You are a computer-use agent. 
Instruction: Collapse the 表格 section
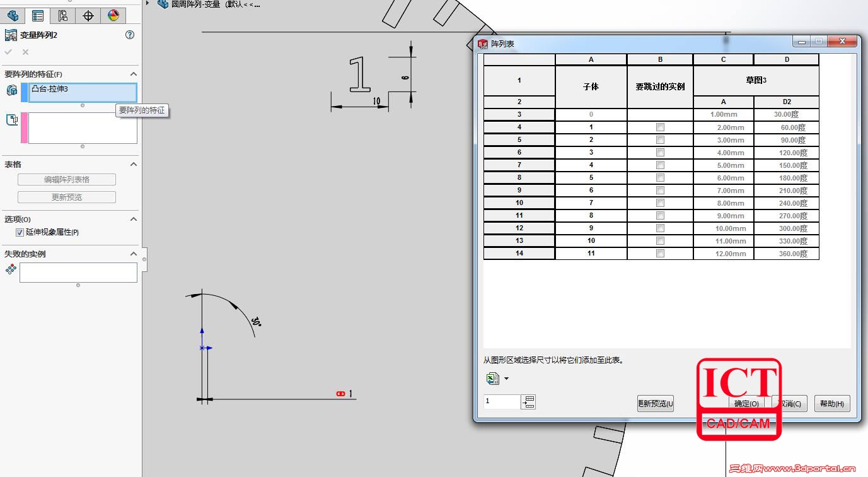(x=133, y=164)
